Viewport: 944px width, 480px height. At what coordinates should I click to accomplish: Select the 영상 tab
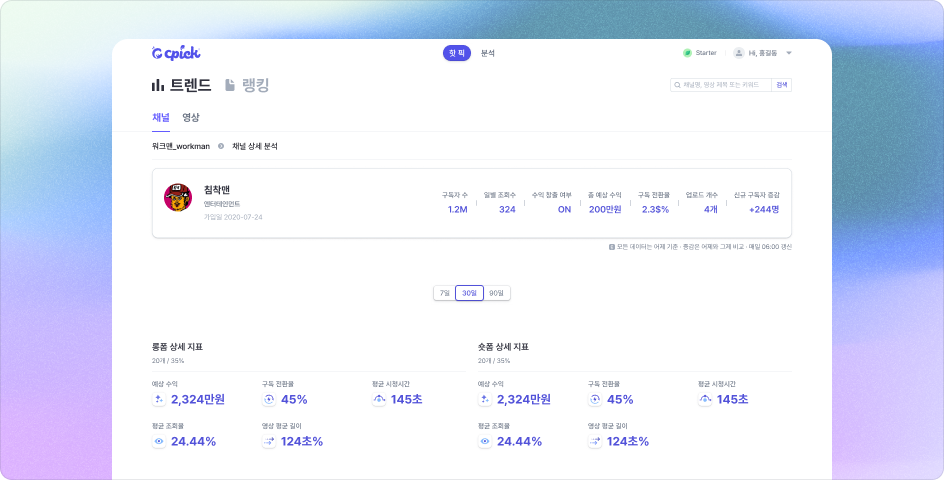click(191, 117)
